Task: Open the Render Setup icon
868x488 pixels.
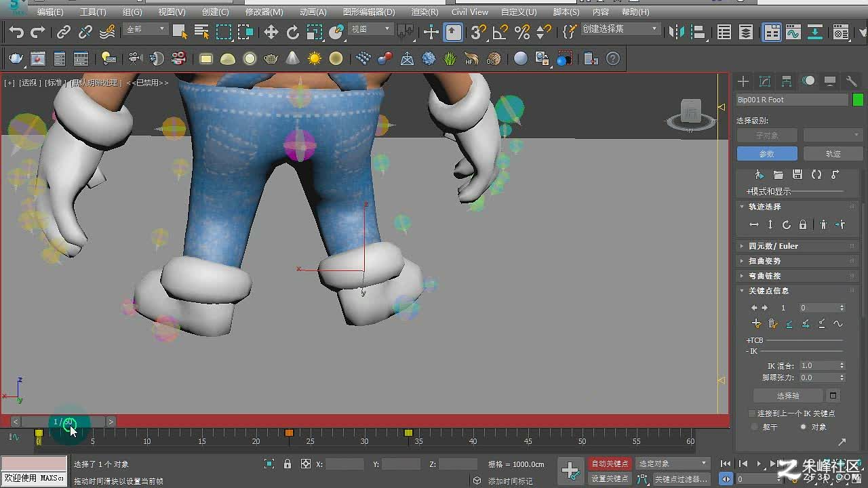Action: [x=842, y=32]
